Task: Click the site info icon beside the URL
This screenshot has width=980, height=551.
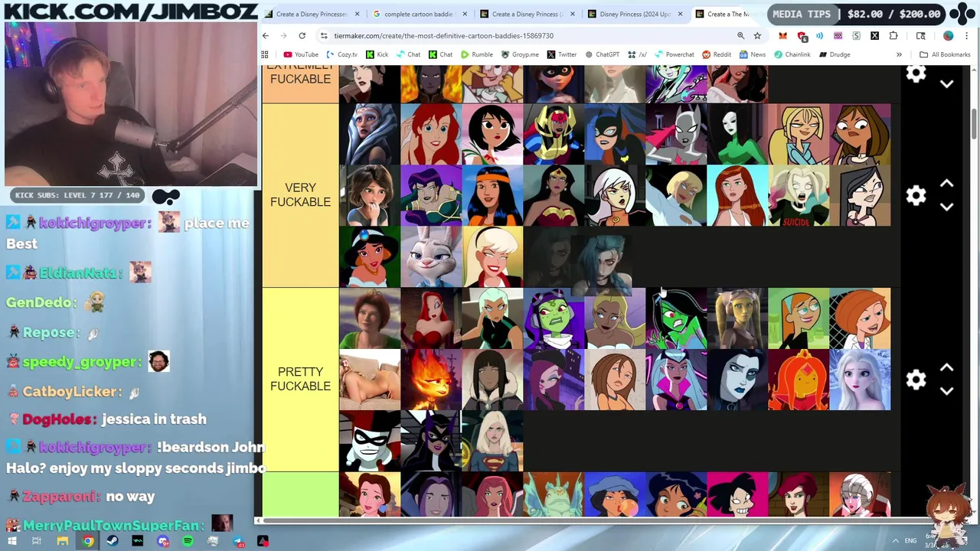Action: (x=324, y=36)
